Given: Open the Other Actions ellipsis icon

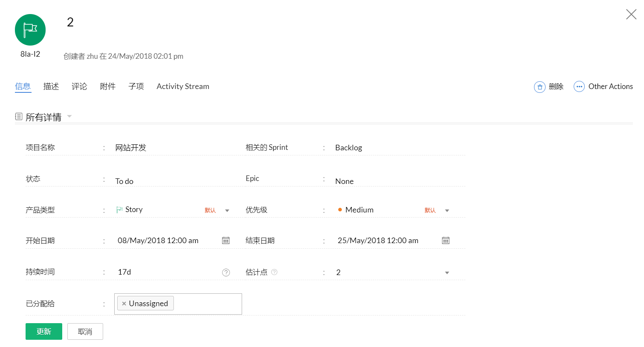Looking at the screenshot, I should point(579,87).
